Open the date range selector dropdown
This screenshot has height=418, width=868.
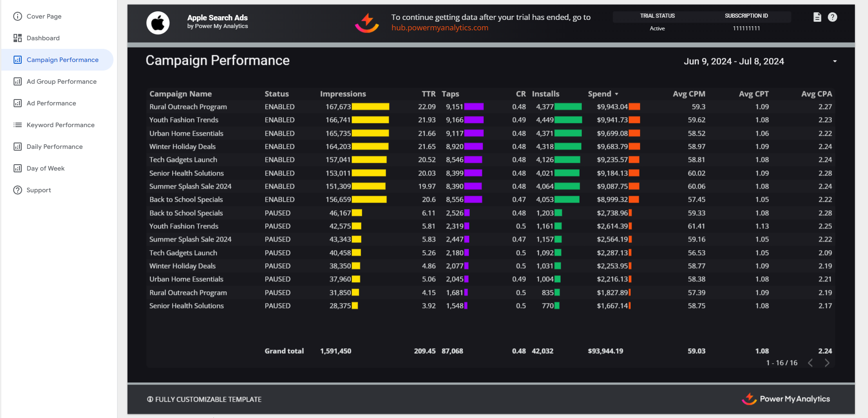point(835,61)
